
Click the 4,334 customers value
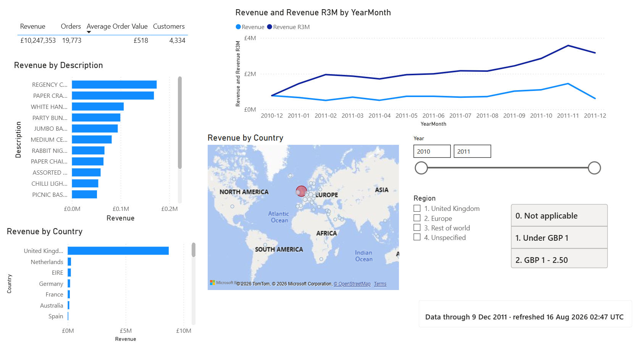click(x=177, y=41)
